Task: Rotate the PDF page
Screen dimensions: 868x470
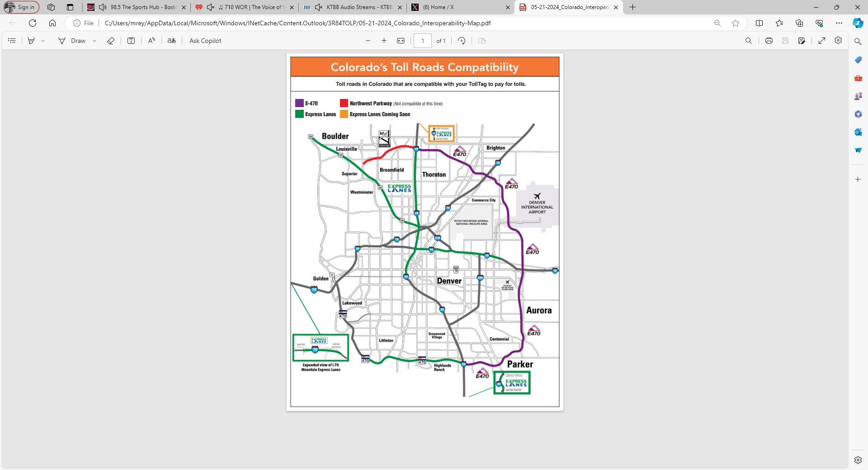Action: pos(462,41)
